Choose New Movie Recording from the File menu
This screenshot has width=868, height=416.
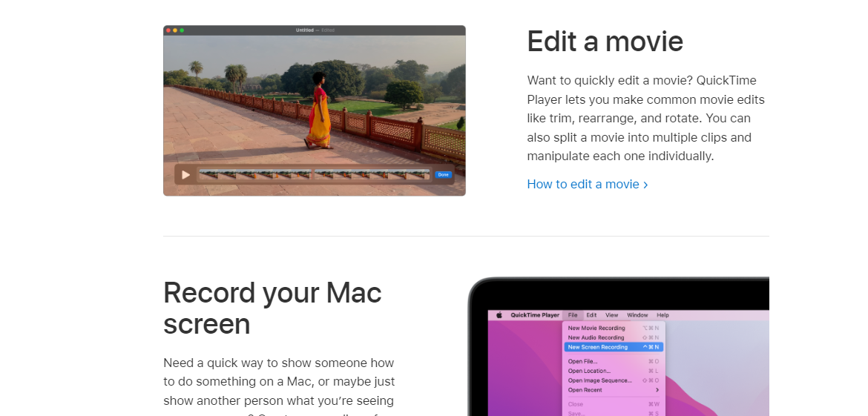pyautogui.click(x=614, y=328)
